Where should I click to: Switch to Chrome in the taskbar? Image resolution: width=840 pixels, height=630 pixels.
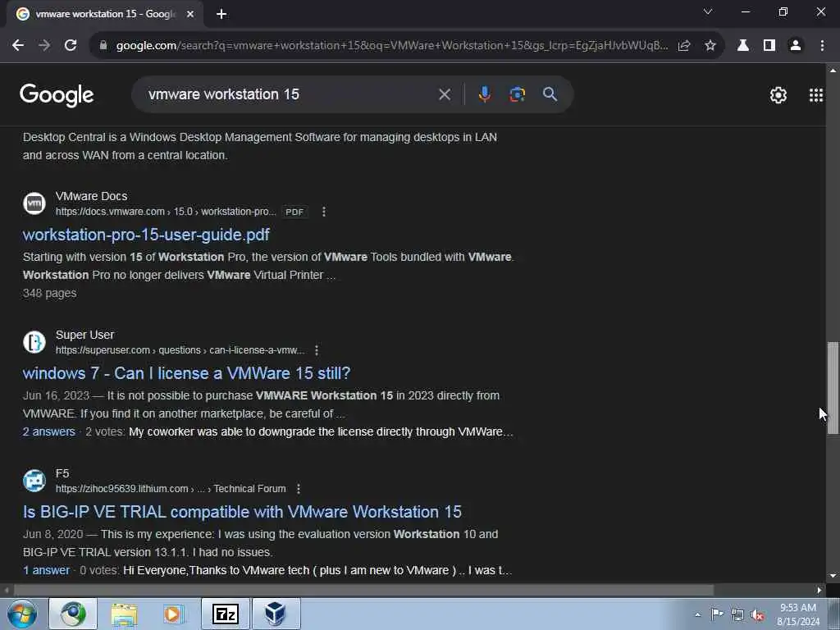[x=73, y=614]
